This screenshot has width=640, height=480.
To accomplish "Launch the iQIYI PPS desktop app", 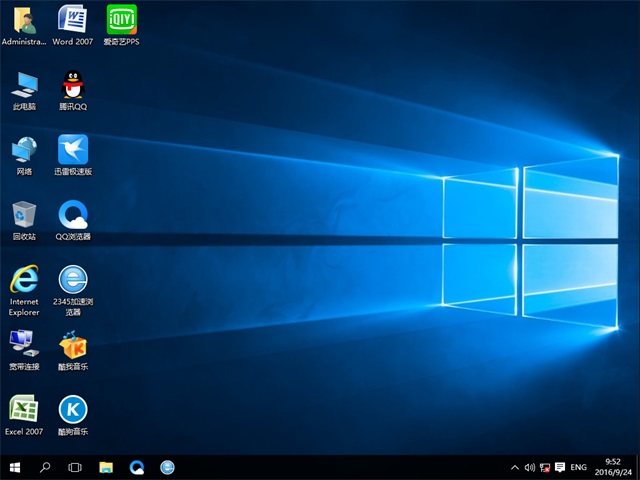I will tap(120, 20).
